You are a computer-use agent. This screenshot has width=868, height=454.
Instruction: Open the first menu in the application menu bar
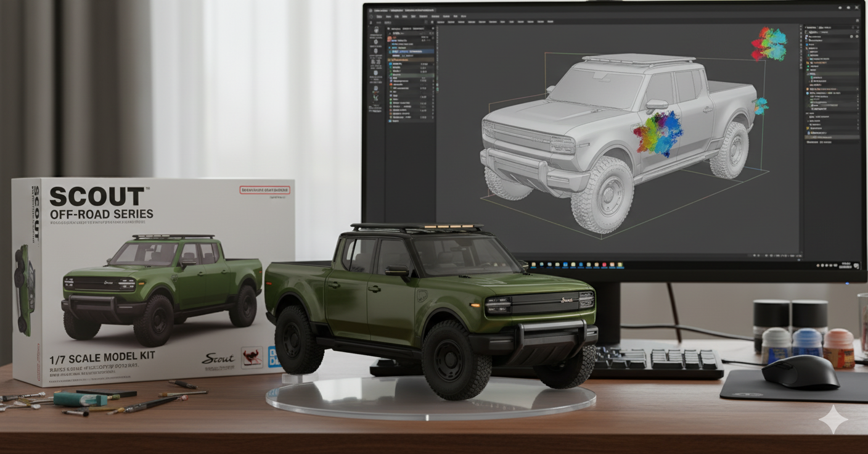[380, 17]
